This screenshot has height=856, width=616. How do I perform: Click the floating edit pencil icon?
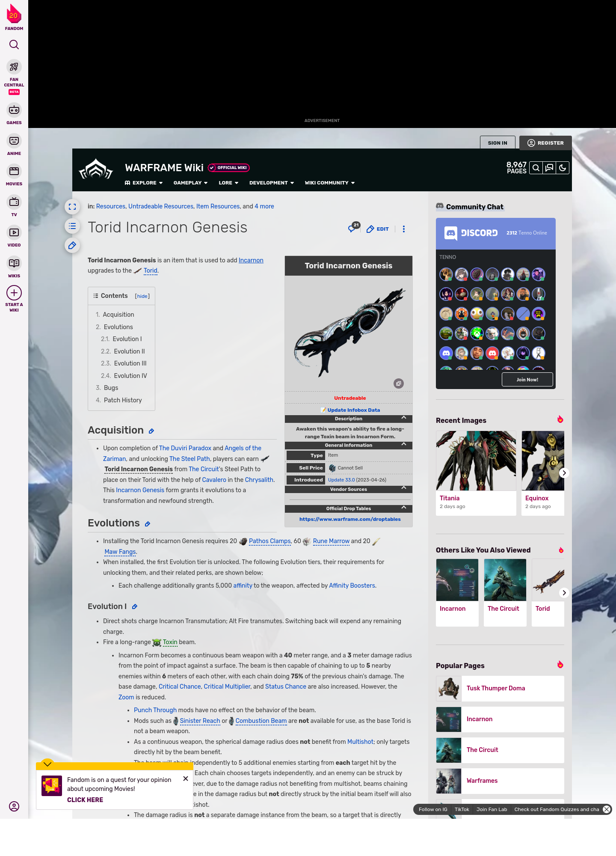point(72,245)
